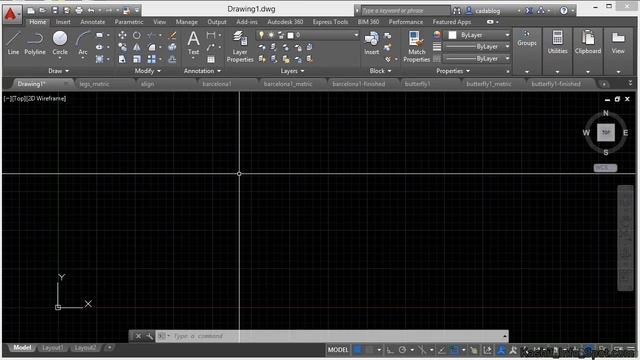Image resolution: width=640 pixels, height=360 pixels.
Task: Select the Arc tool
Action: pyautogui.click(x=83, y=43)
